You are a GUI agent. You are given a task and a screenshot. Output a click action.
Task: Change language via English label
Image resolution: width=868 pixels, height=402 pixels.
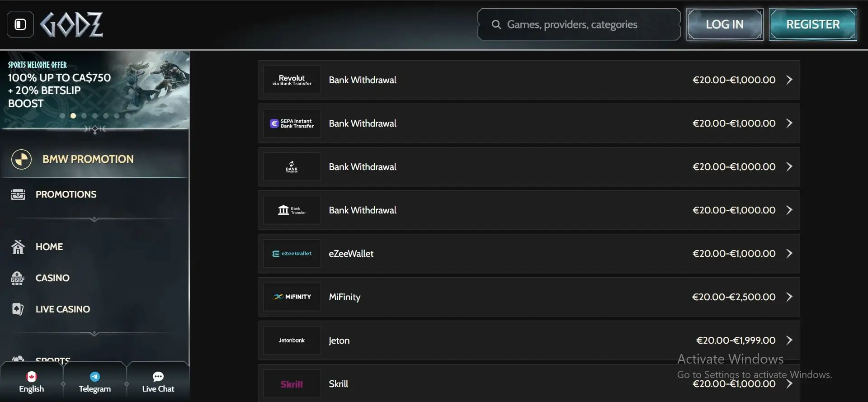[32, 389]
